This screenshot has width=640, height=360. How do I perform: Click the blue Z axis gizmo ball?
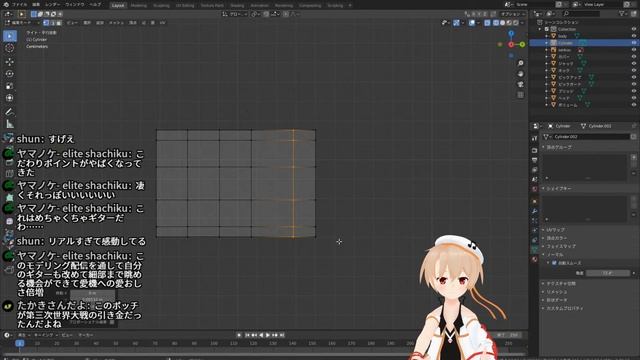(511, 34)
